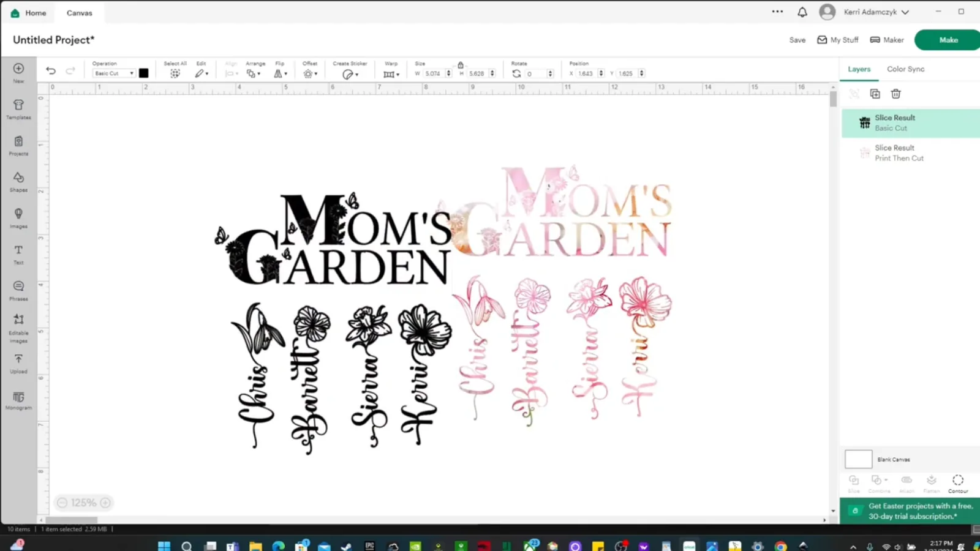This screenshot has width=980, height=551.
Task: Expand the Arrange dropdown
Action: pyautogui.click(x=254, y=73)
